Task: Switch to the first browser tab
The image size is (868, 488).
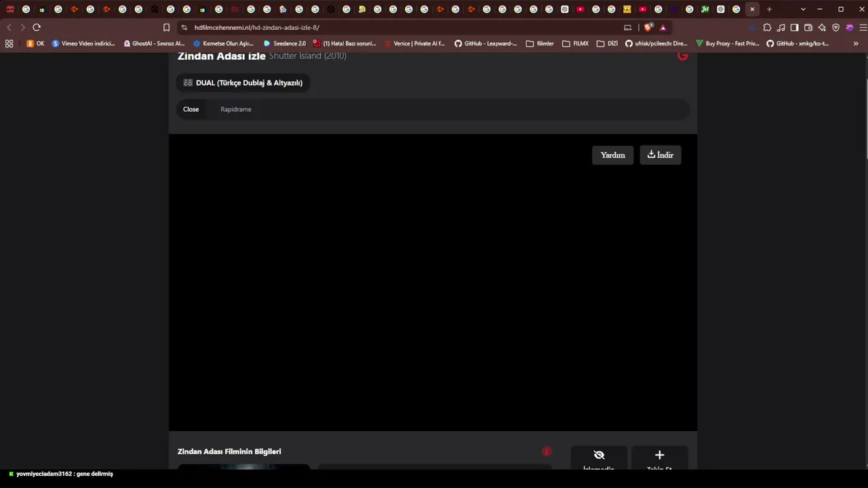Action: 10,9
